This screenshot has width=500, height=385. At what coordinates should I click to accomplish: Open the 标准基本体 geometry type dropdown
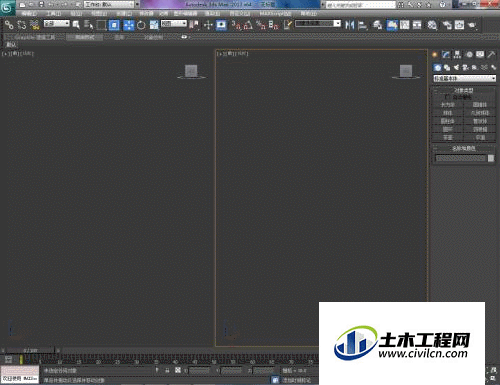point(464,78)
